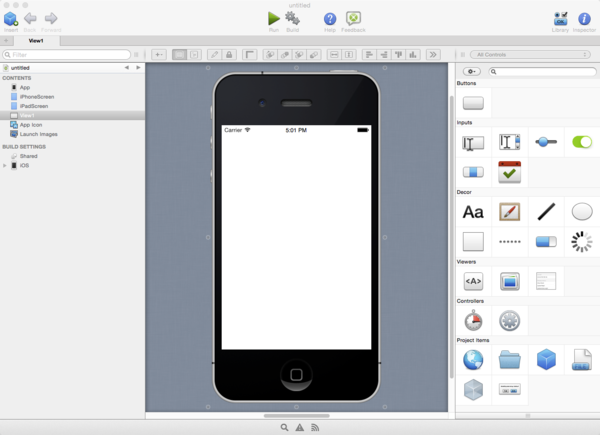Image resolution: width=600 pixels, height=435 pixels.
Task: Switch to the View1 tab
Action: tap(36, 41)
